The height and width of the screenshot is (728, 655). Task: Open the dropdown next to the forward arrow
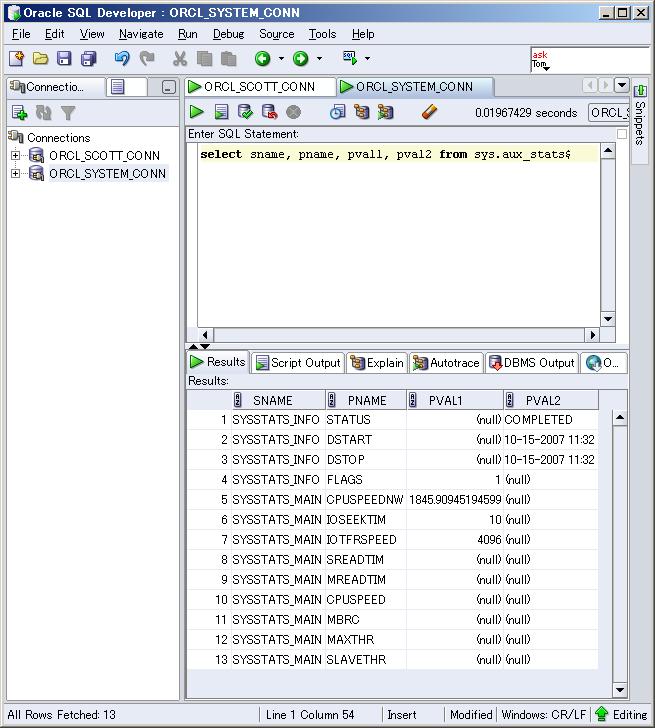coord(319,58)
